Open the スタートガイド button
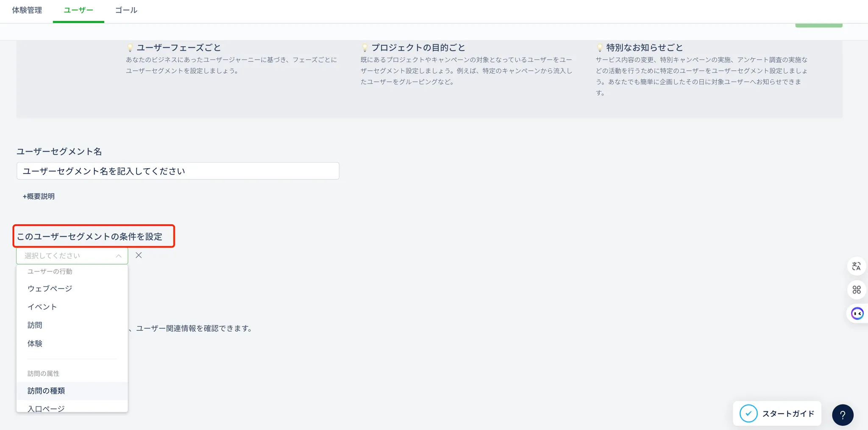 pyautogui.click(x=777, y=413)
